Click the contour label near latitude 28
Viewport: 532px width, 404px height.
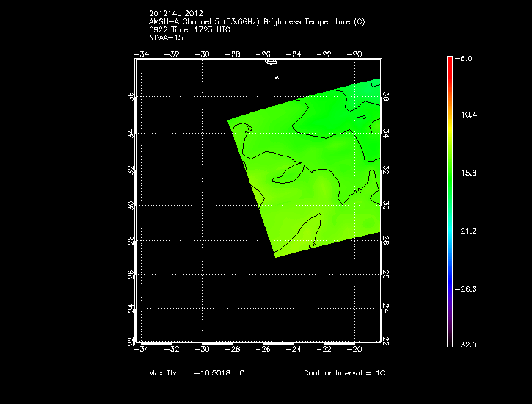[312, 243]
